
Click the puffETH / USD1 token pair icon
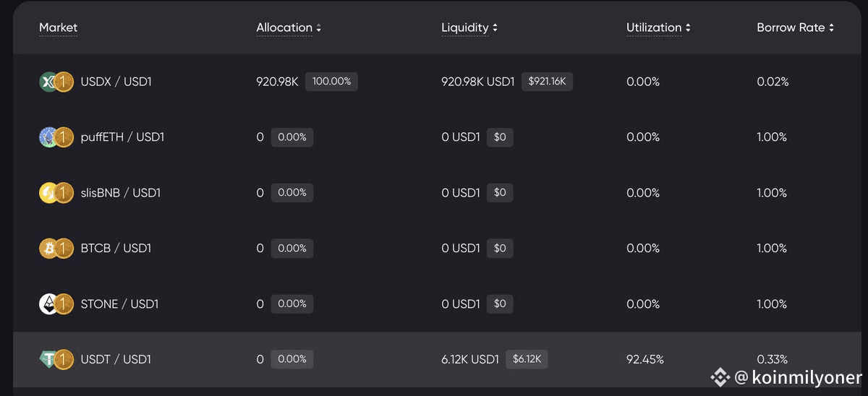(x=56, y=137)
